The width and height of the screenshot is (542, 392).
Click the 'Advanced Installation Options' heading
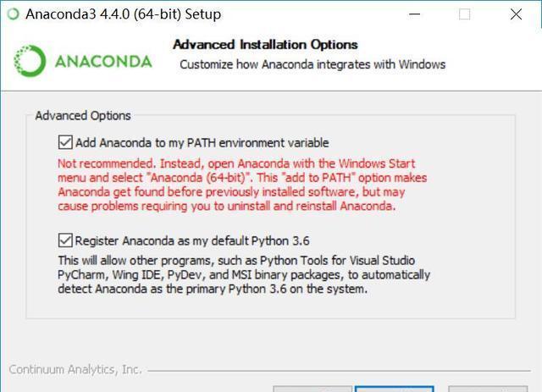265,44
